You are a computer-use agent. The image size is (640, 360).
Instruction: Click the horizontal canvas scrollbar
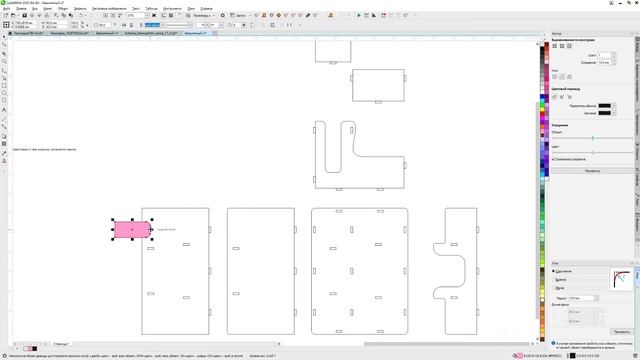pyautogui.click(x=447, y=344)
